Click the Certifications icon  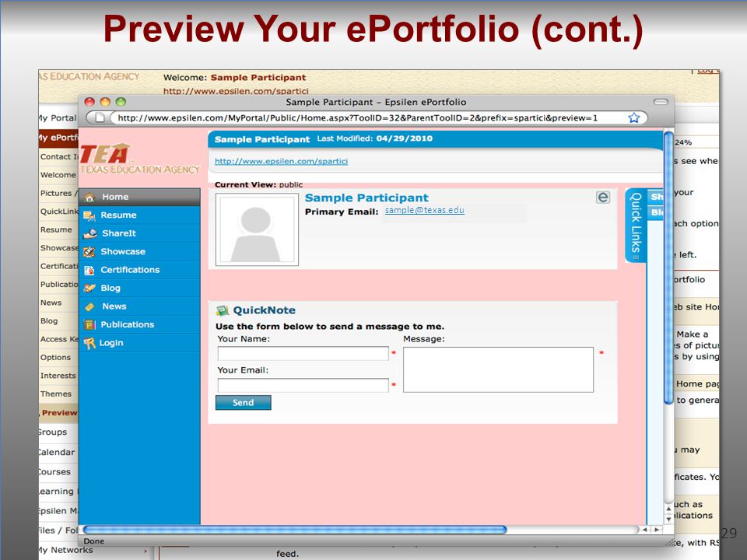(89, 270)
